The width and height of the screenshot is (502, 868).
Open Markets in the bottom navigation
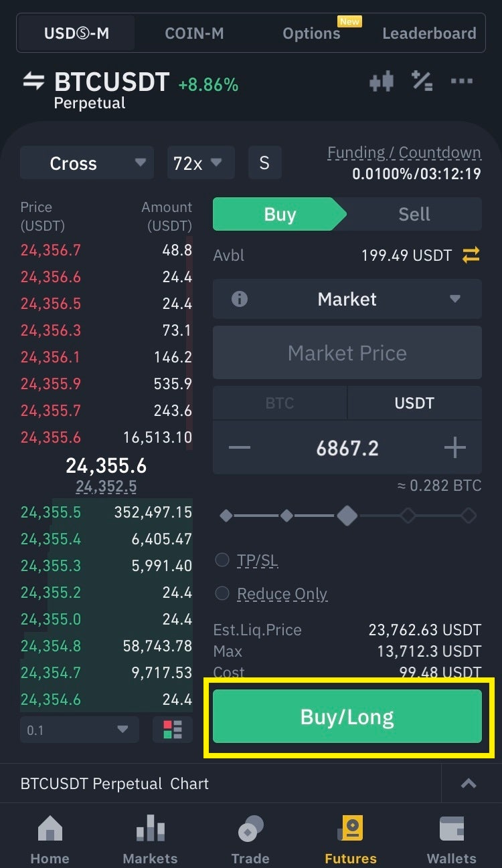click(x=150, y=840)
